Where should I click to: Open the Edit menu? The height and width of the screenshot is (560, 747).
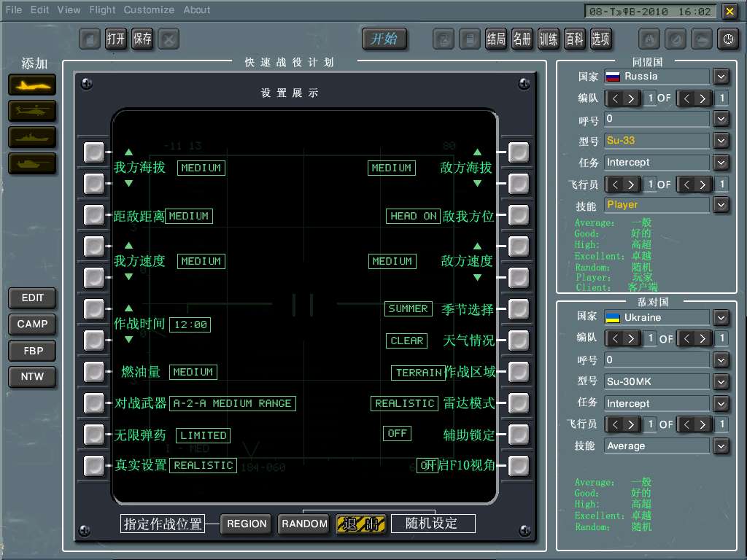point(39,9)
